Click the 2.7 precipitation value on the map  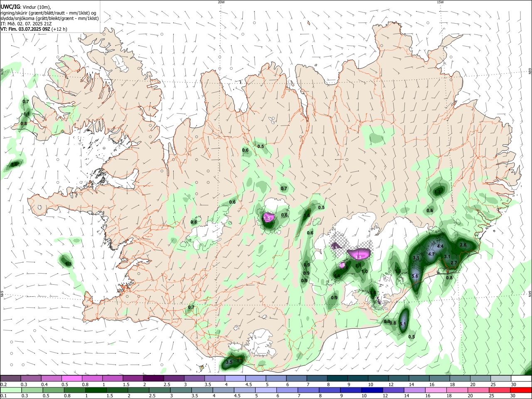click(x=454, y=263)
